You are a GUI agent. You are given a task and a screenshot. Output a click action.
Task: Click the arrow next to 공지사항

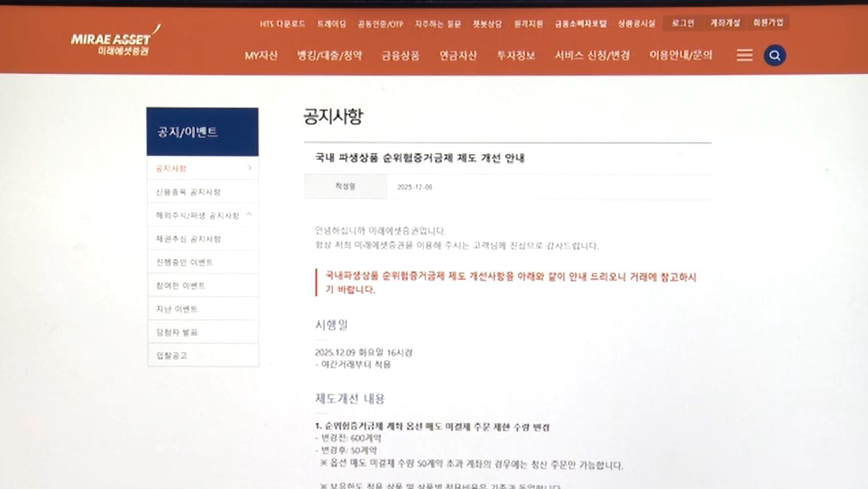coord(249,168)
